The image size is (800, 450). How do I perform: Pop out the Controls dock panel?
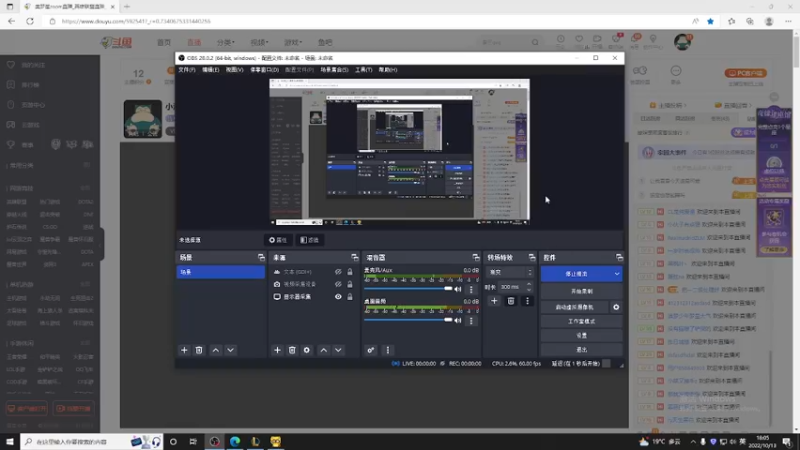(x=619, y=258)
